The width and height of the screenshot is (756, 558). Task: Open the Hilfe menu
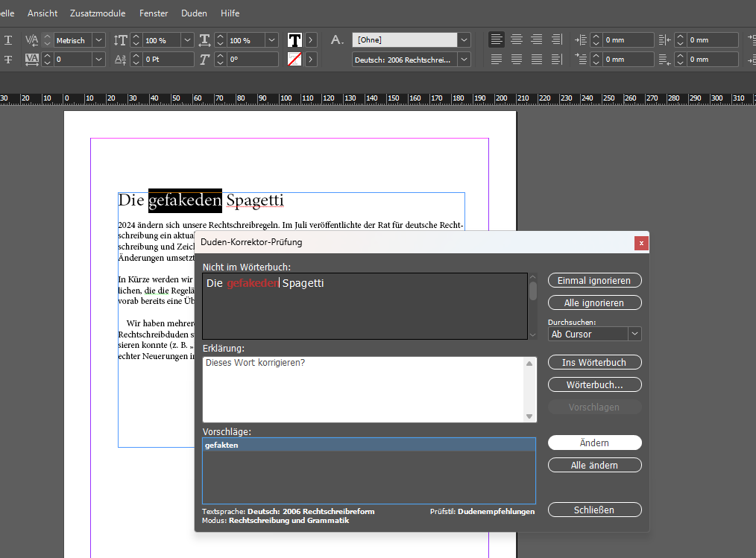tap(230, 13)
